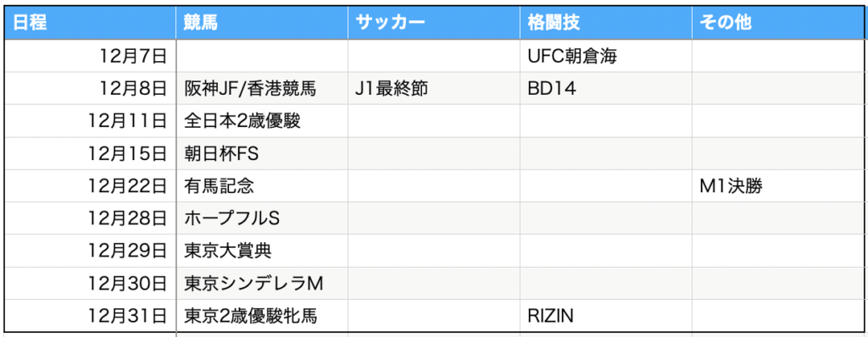Select the ホープフルS cell
Screen dimensions: 868x337
click(262, 218)
